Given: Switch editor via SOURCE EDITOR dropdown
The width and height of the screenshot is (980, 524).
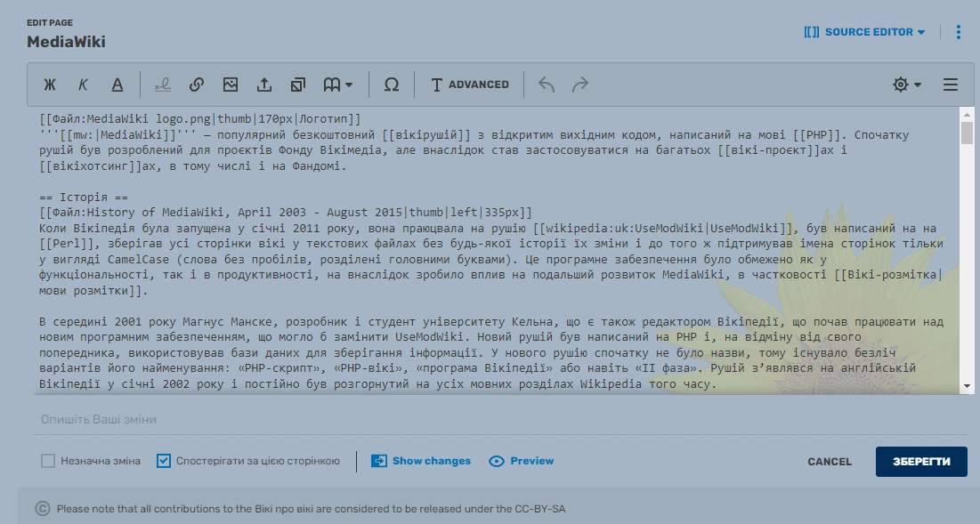Looking at the screenshot, I should [864, 32].
